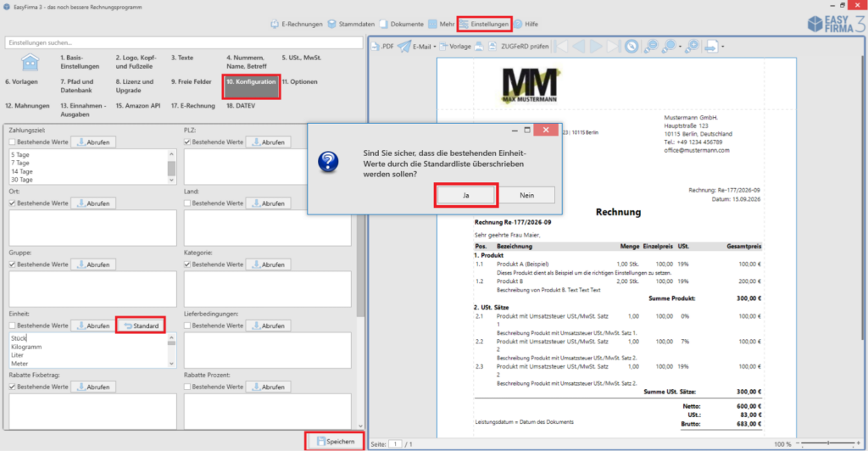
Task: Open 18. DATEV settings tab
Action: [x=240, y=106]
